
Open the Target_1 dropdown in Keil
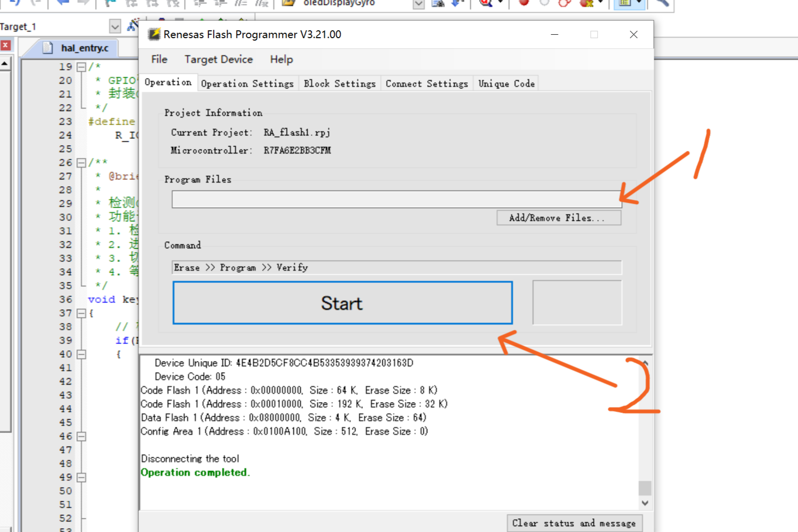[x=115, y=26]
